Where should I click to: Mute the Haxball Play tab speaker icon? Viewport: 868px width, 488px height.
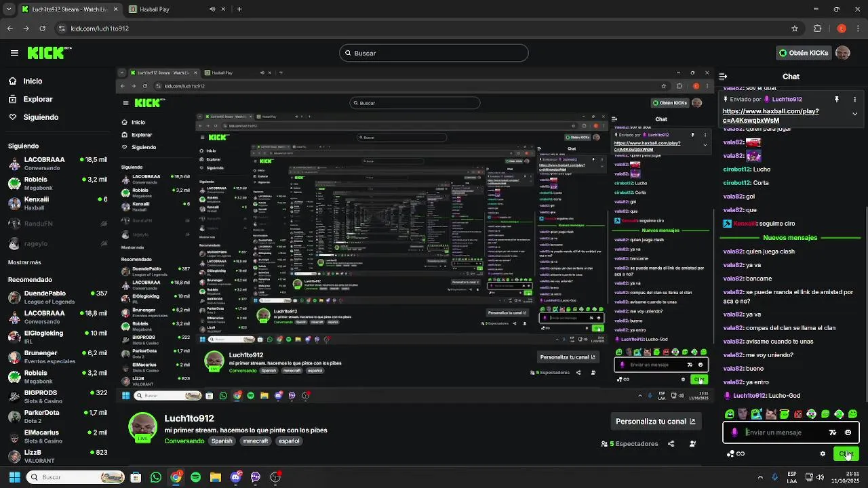[212, 9]
